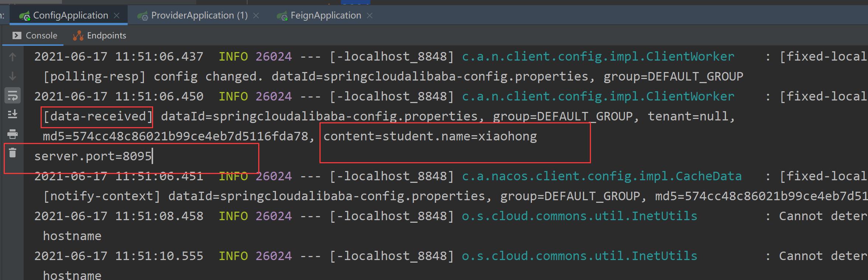Image resolution: width=868 pixels, height=280 pixels.
Task: Click the ProviderApplication Spring Boot run icon
Action: point(143,16)
